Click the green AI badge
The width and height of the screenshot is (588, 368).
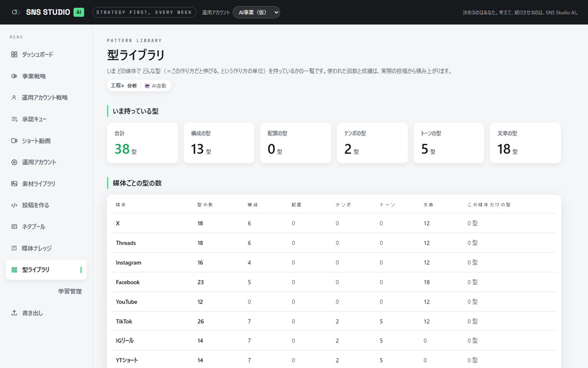point(79,12)
